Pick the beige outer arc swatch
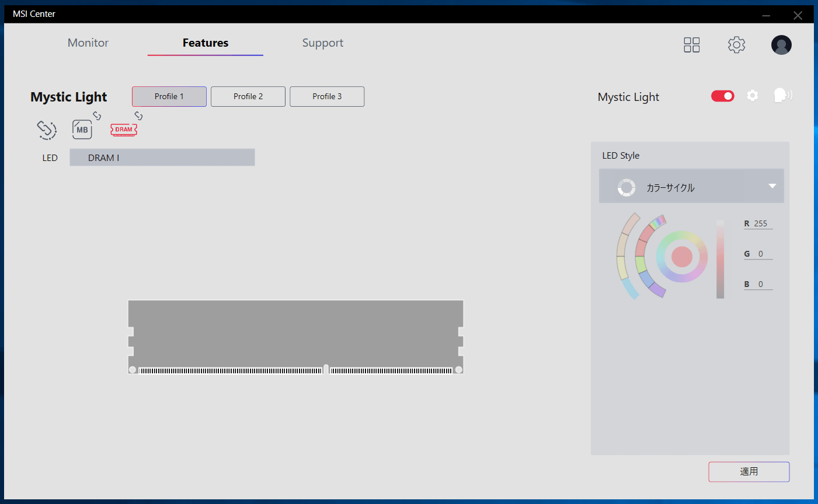818x504 pixels. coord(621,245)
